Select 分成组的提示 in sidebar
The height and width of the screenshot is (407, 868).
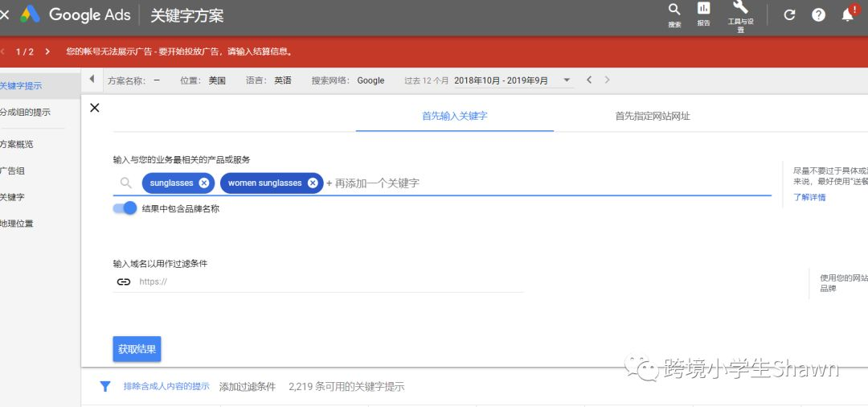tap(26, 113)
